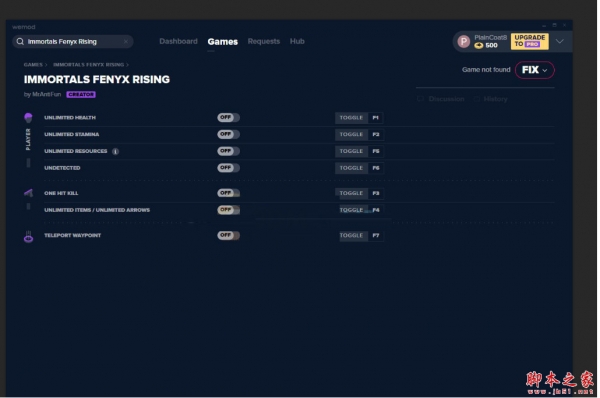Click the History icon

coord(477,99)
